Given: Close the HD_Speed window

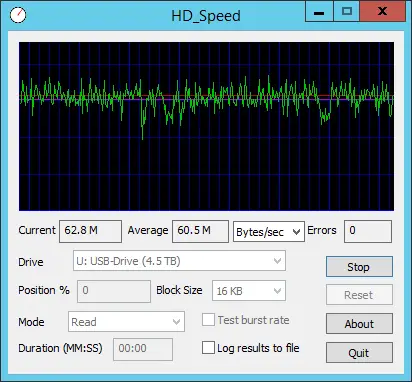Looking at the screenshot, I should (x=382, y=11).
